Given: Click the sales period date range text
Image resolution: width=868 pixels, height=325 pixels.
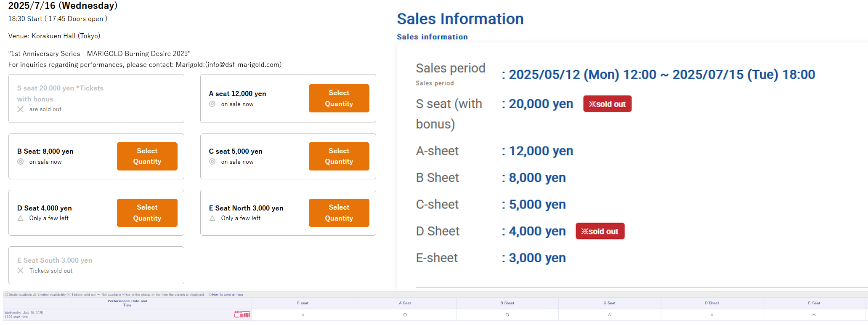Looking at the screenshot, I should coord(662,75).
